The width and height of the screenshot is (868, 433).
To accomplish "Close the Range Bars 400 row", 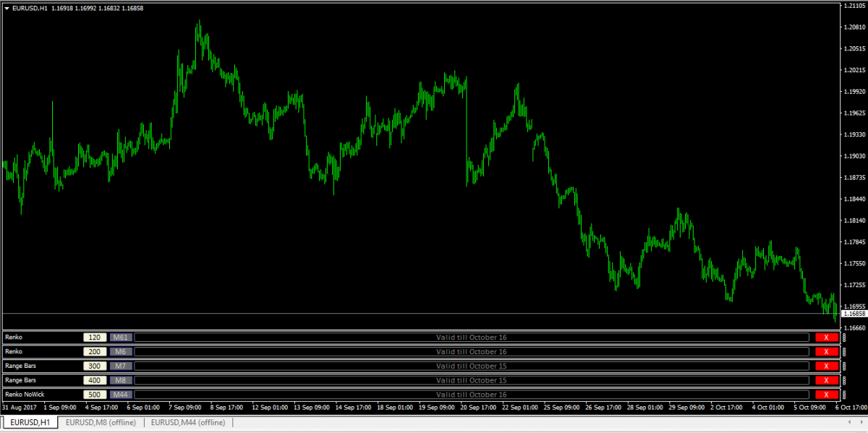I will pos(825,380).
